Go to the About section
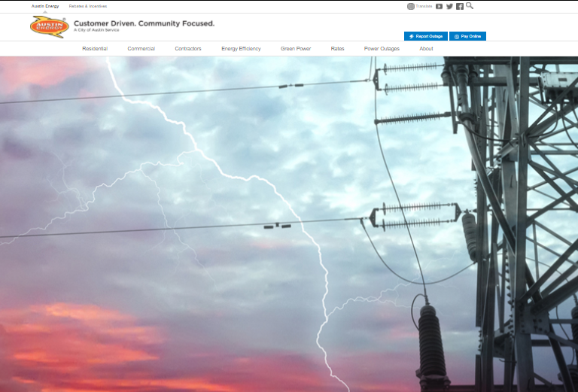Image resolution: width=578 pixels, height=392 pixels. point(426,49)
